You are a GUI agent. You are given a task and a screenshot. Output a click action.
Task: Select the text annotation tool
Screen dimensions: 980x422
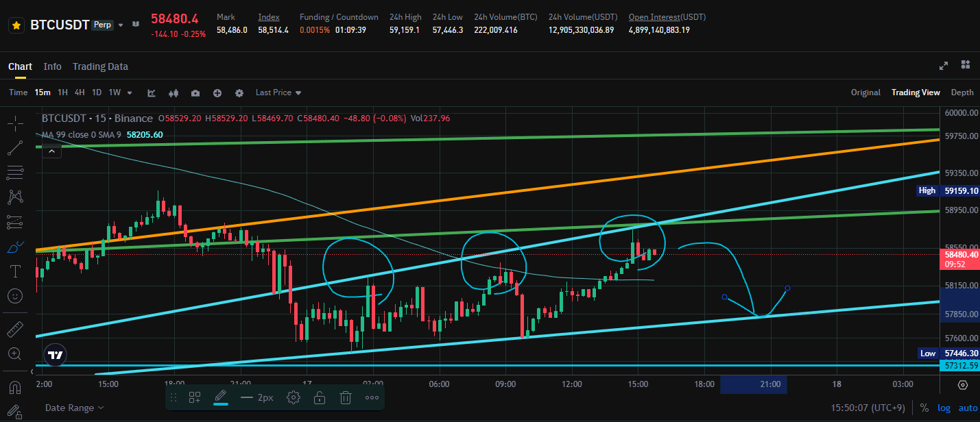[15, 271]
